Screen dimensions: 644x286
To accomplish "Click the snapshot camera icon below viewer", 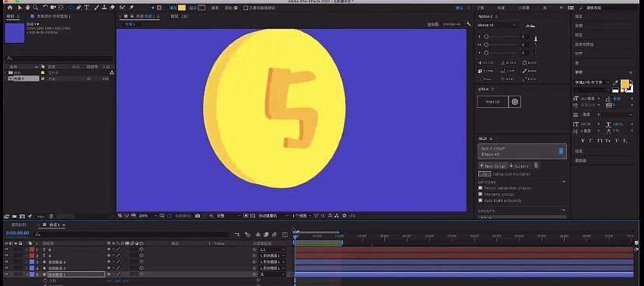I will point(198,215).
